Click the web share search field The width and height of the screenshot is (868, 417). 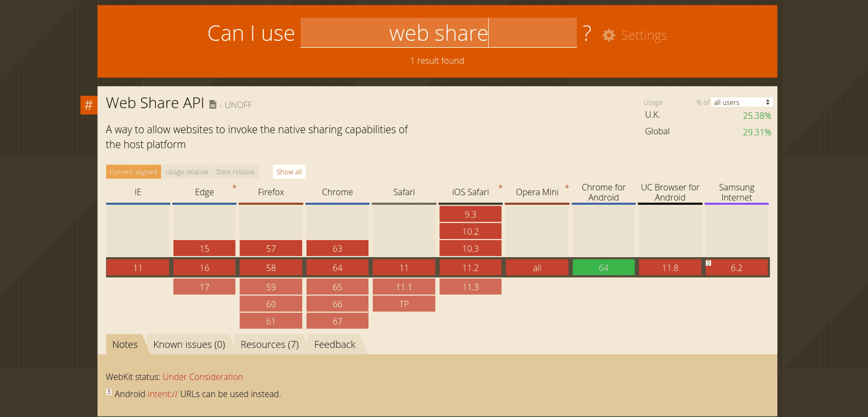point(439,33)
